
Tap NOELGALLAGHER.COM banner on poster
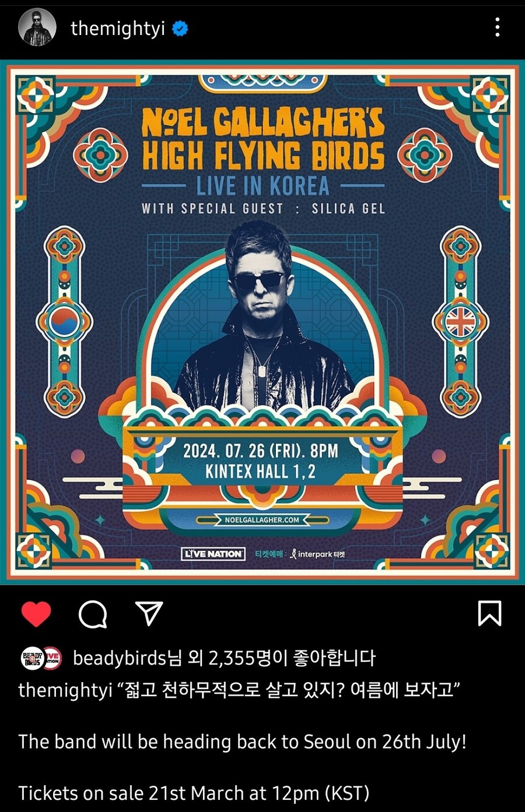click(262, 519)
